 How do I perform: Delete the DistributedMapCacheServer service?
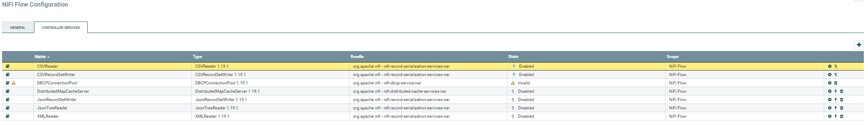pos(842,91)
